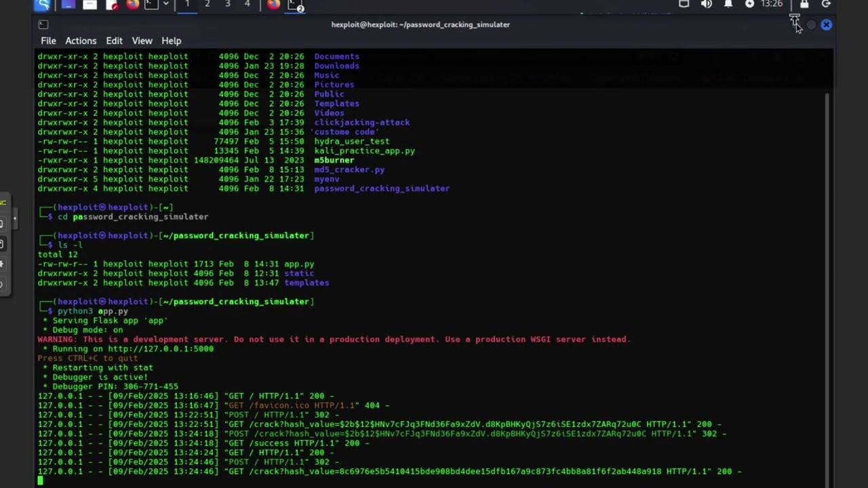Image resolution: width=868 pixels, height=488 pixels.
Task: Click the app.py file in listing
Action: point(299,264)
